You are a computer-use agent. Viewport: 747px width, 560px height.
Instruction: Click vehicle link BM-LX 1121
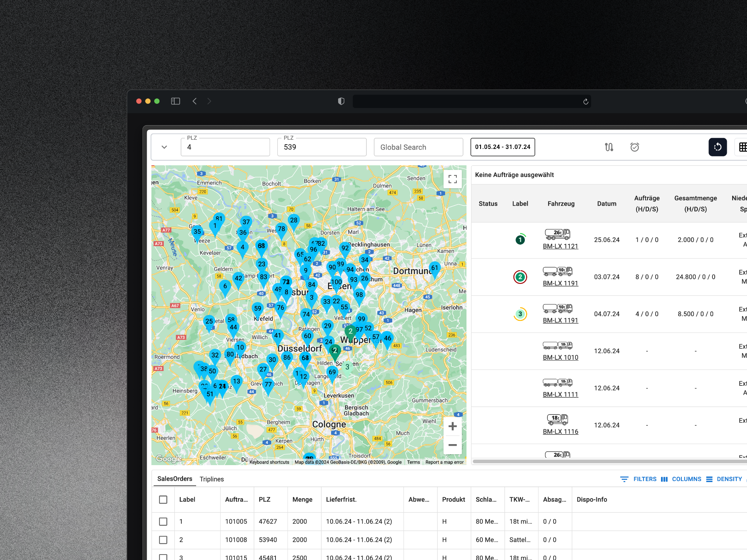(x=560, y=247)
